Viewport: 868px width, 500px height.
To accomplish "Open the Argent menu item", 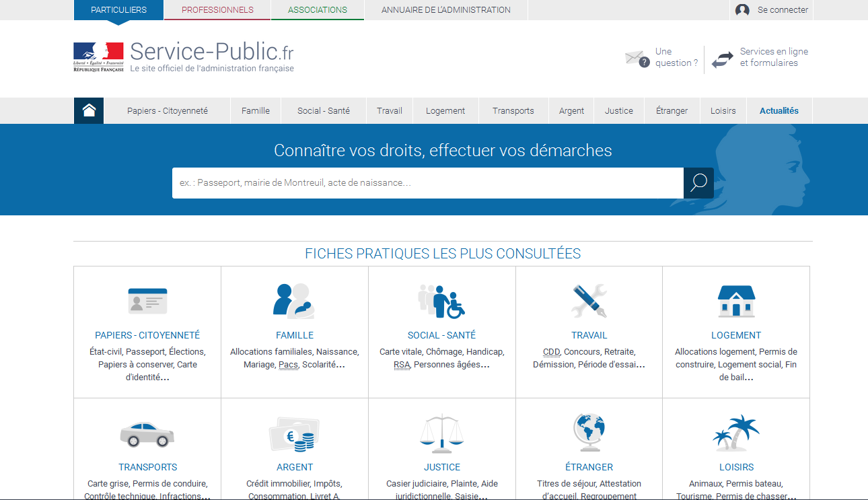I will pyautogui.click(x=571, y=111).
